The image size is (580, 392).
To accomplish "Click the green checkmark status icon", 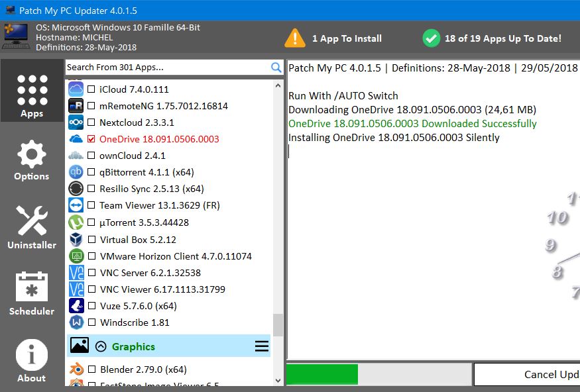I will coord(431,39).
